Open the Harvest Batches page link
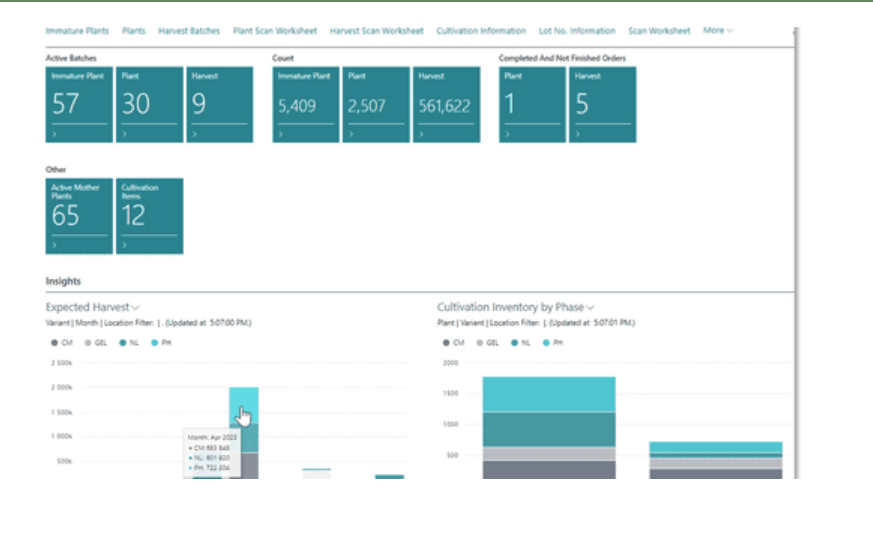Viewport: 873px width, 537px height. coord(189,31)
